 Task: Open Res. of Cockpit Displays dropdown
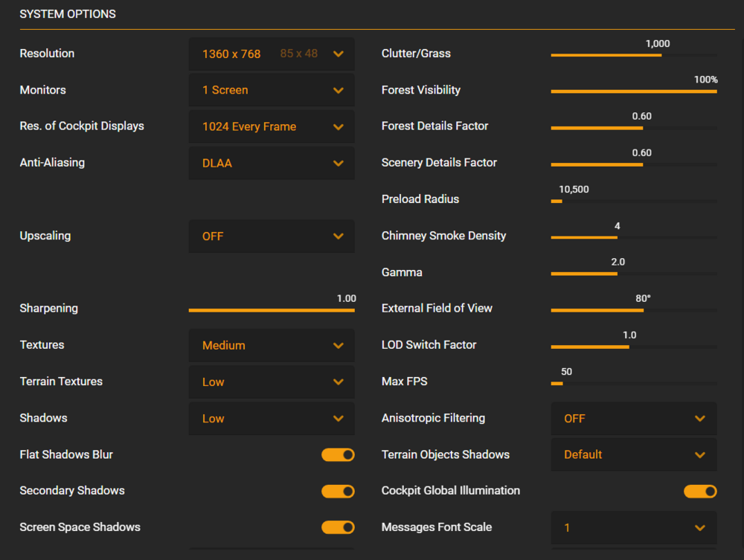pos(272,126)
